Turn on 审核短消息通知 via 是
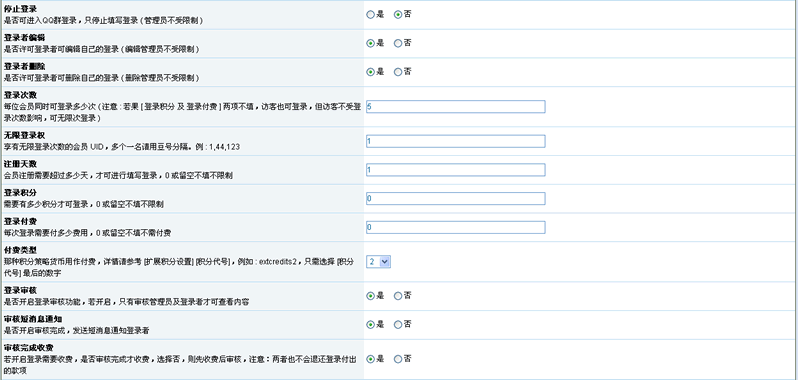 pos(370,324)
